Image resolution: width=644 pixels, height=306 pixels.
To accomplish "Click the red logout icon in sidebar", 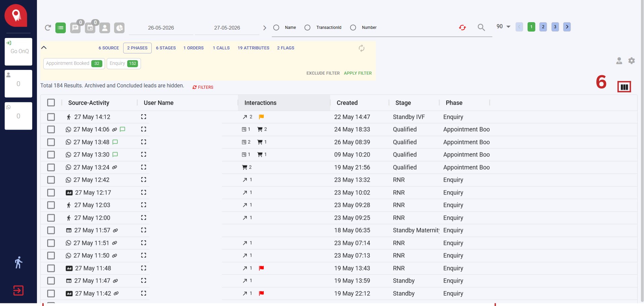I will (x=18, y=290).
